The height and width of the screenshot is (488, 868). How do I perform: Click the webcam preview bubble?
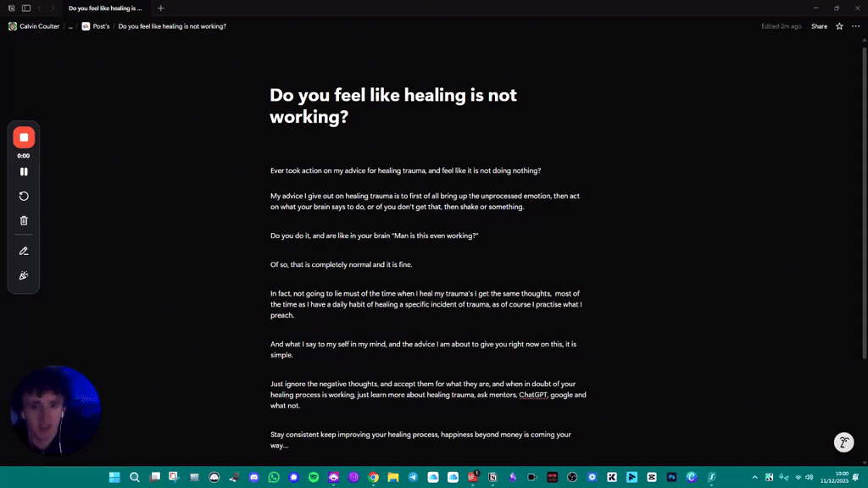pos(55,410)
